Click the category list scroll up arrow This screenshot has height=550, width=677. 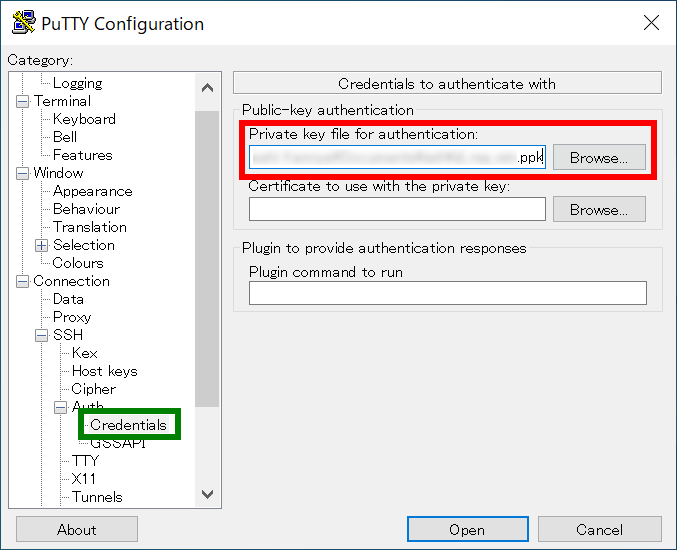208,88
